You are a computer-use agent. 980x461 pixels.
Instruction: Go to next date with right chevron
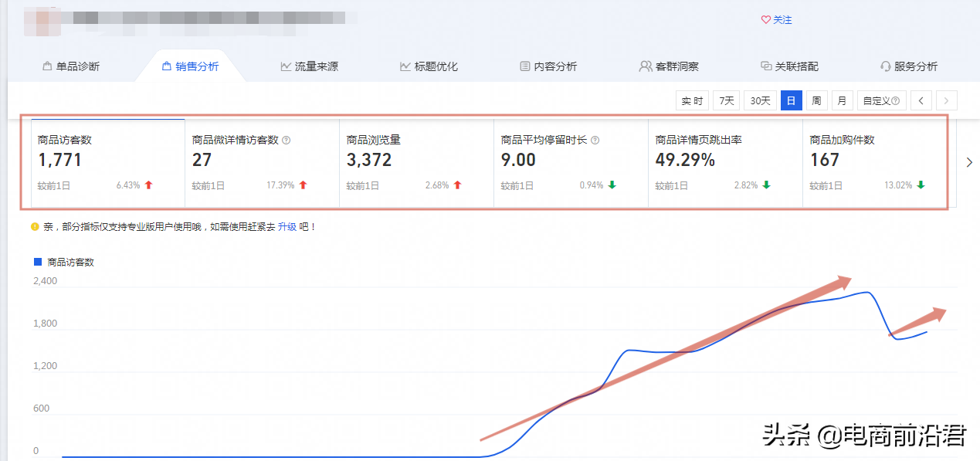(x=947, y=100)
